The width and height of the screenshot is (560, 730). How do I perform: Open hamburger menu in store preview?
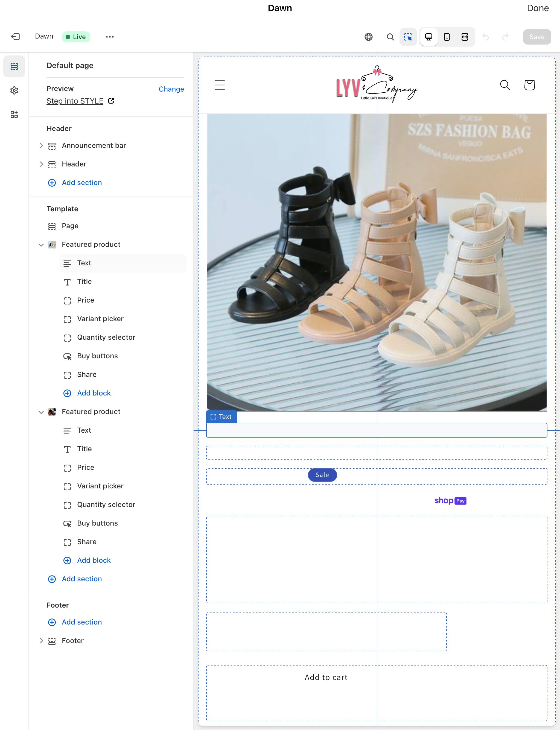coord(219,85)
